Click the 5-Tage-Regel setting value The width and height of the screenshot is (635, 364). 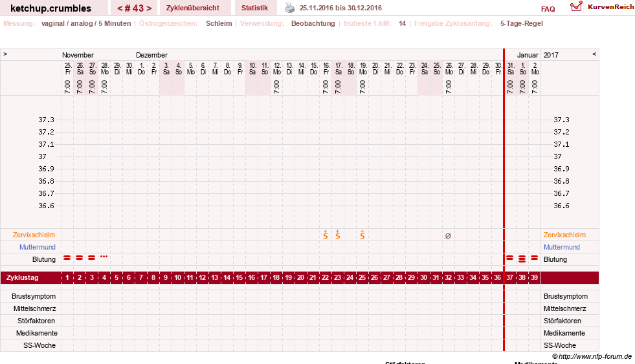(522, 23)
